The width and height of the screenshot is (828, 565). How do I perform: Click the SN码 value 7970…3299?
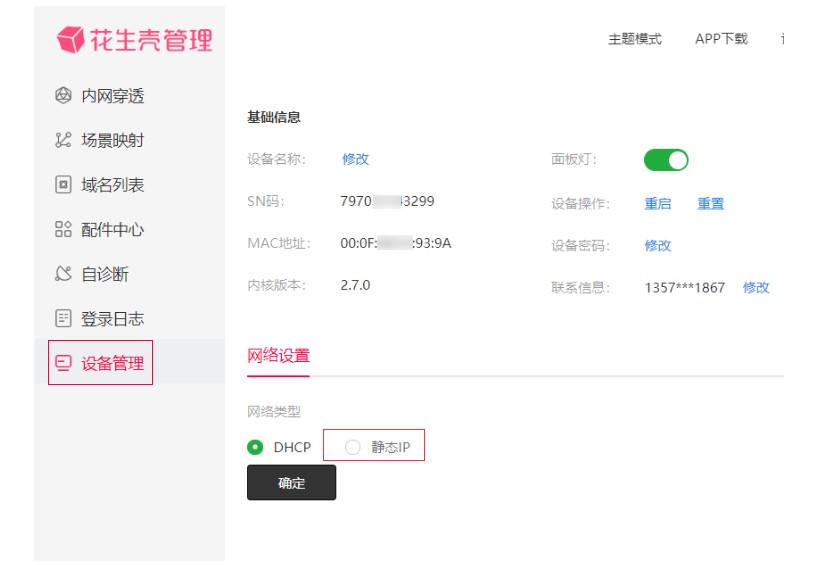387,201
